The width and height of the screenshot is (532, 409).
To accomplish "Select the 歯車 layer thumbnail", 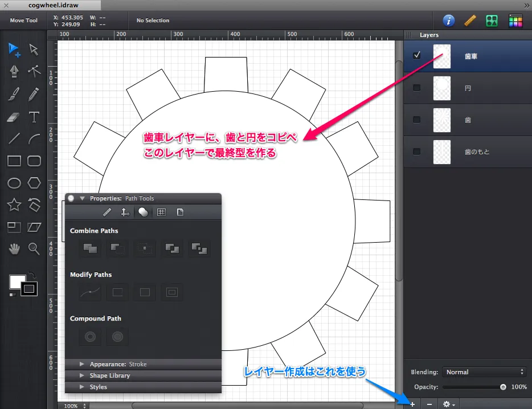I will pos(441,56).
